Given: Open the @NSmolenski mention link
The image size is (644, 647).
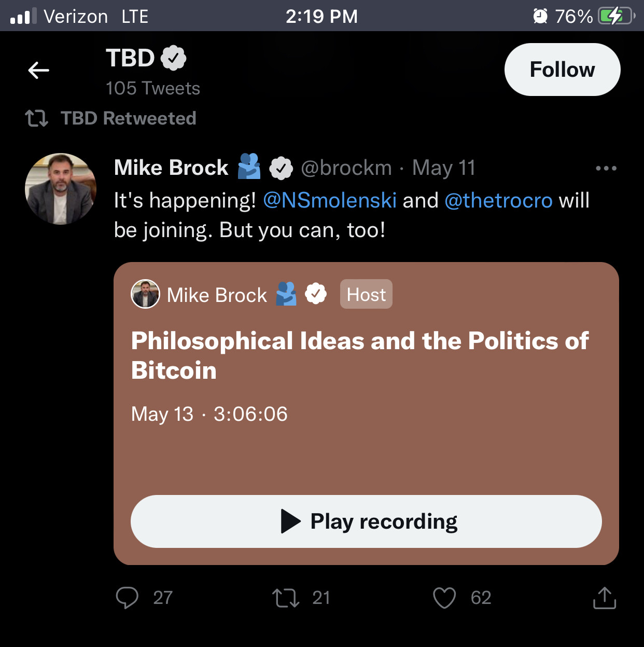Looking at the screenshot, I should click(x=330, y=200).
